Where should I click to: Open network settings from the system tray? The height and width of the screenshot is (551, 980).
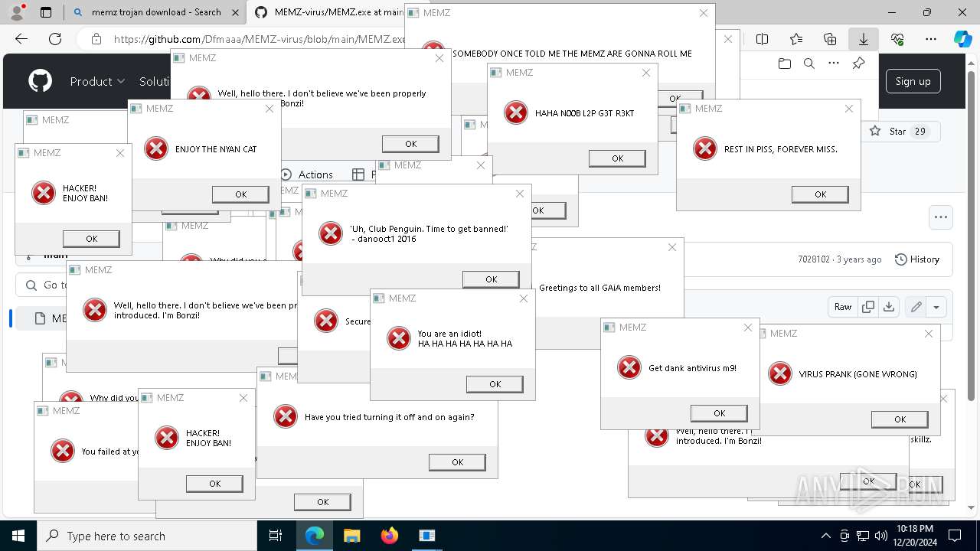863,536
